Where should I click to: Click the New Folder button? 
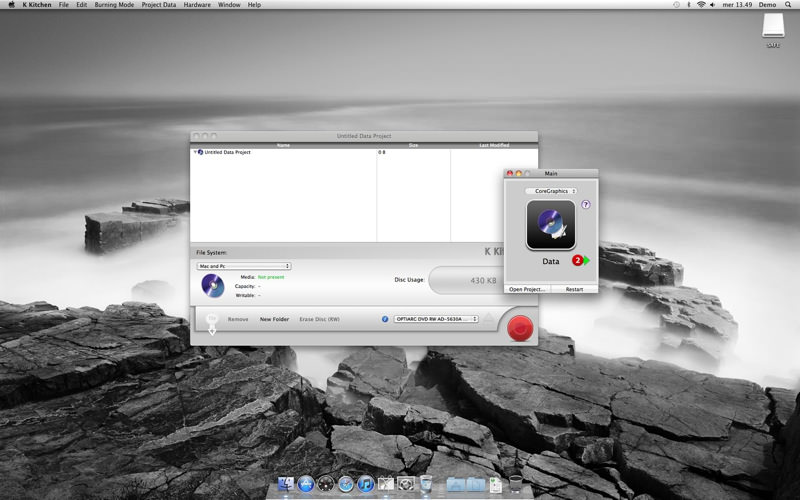click(274, 319)
